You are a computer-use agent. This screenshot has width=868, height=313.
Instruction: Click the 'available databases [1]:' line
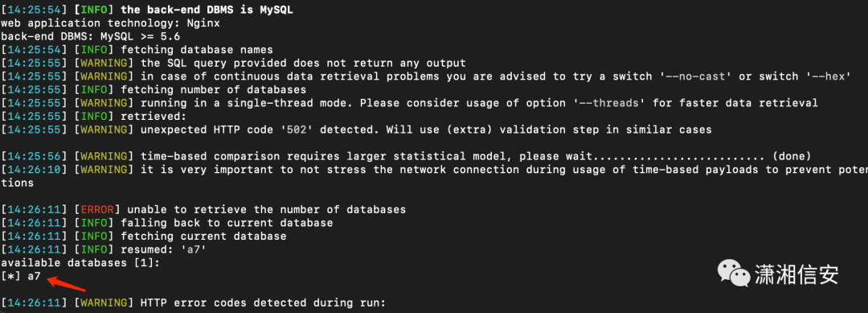(x=80, y=262)
